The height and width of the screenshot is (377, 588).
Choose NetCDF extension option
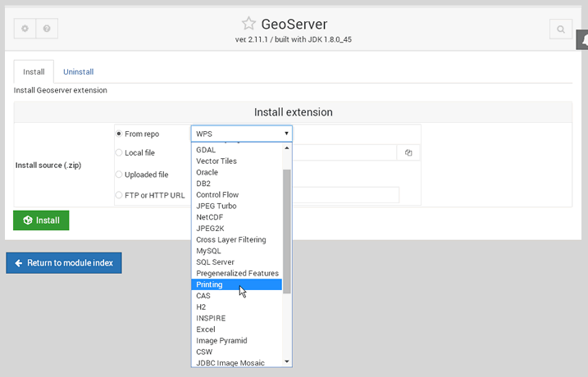coord(237,217)
